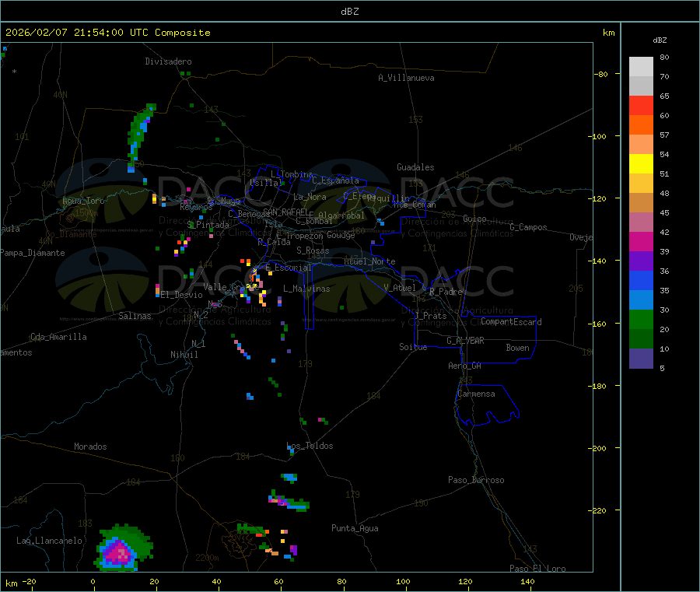The height and width of the screenshot is (592, 700).
Task: Click the 'Paso_El_Loro' map label
Action: (x=537, y=569)
